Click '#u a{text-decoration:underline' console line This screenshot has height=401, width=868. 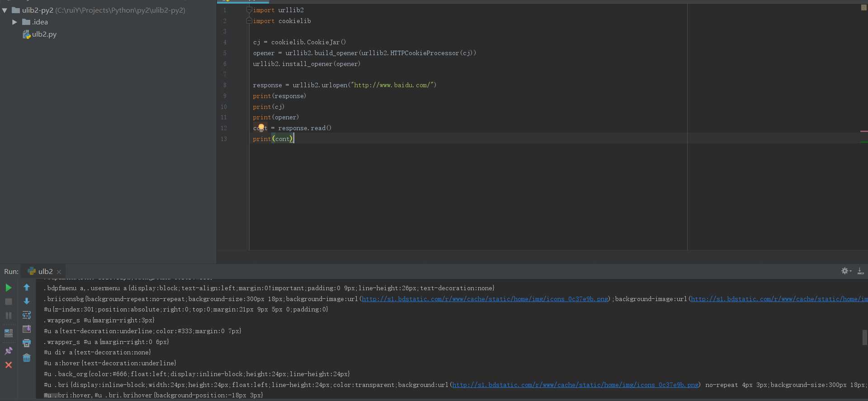pyautogui.click(x=142, y=331)
